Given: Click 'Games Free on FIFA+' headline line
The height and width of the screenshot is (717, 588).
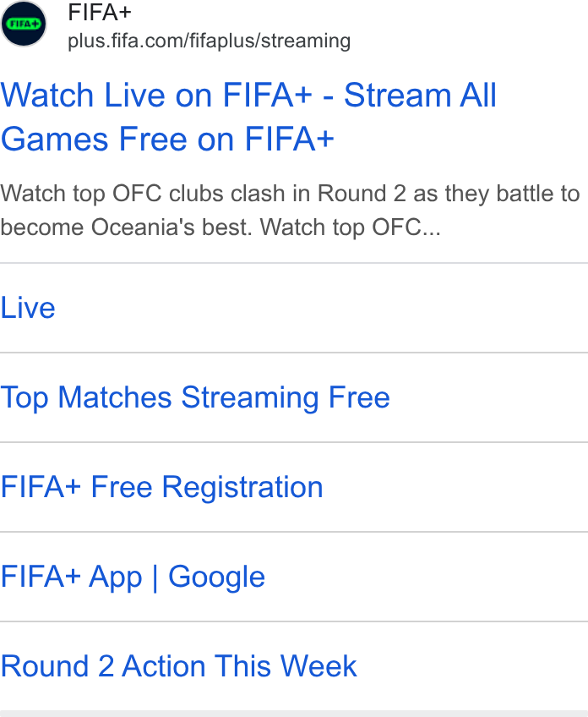Looking at the screenshot, I should point(167,139).
